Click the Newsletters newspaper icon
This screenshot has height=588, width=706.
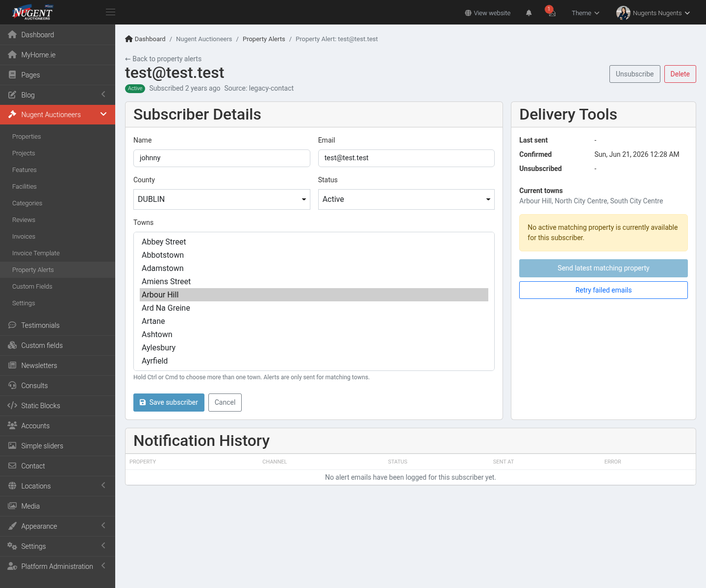tap(12, 366)
